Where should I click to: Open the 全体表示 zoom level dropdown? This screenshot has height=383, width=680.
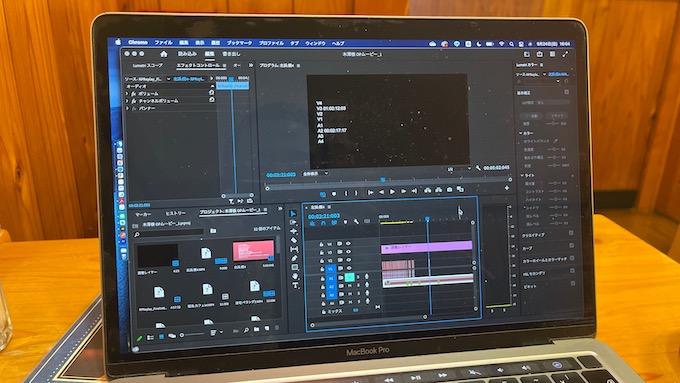pyautogui.click(x=315, y=173)
